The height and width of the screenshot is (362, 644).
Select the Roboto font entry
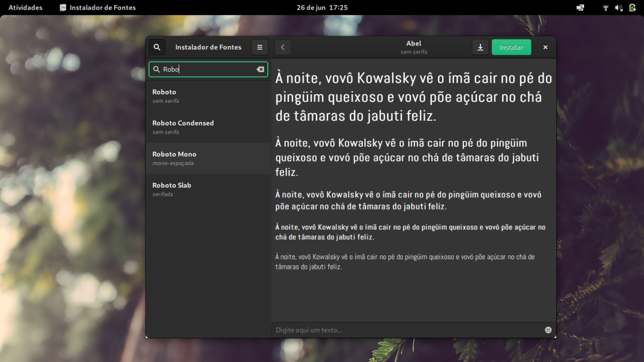coord(208,96)
